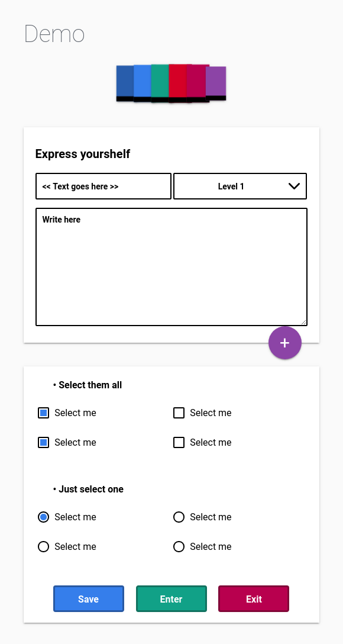This screenshot has height=644, width=343.
Task: Click the red color block in logo
Action: pyautogui.click(x=177, y=83)
